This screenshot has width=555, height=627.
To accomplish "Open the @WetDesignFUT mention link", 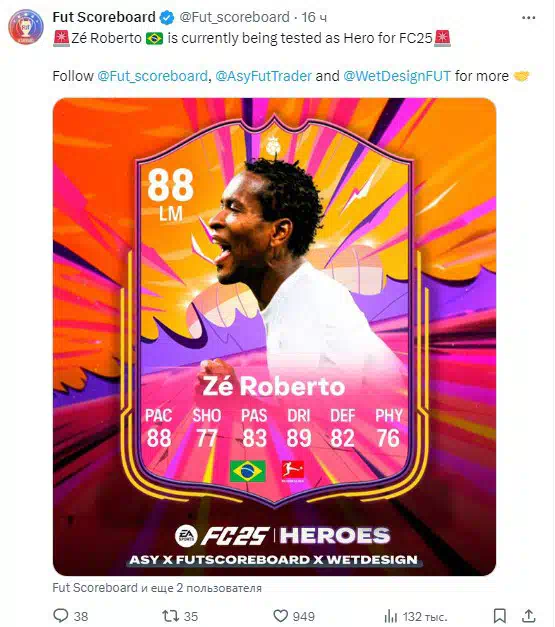I will click(397, 76).
